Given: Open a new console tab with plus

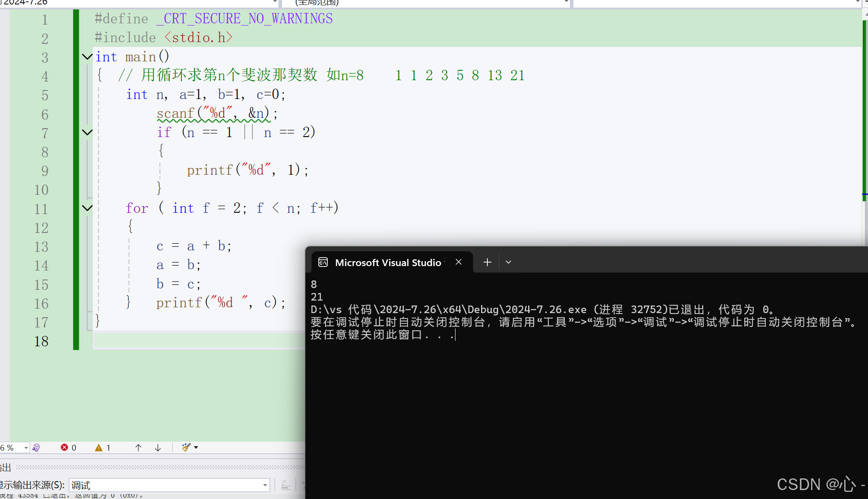Looking at the screenshot, I should [x=487, y=262].
